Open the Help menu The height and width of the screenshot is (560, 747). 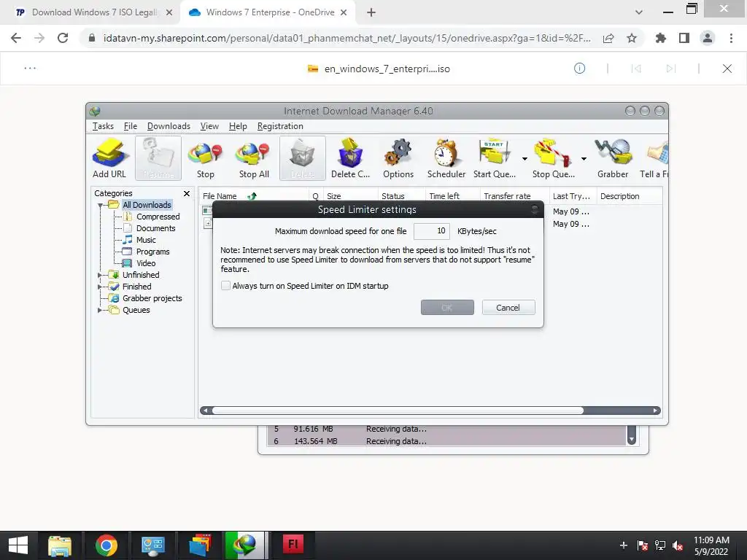238,126
